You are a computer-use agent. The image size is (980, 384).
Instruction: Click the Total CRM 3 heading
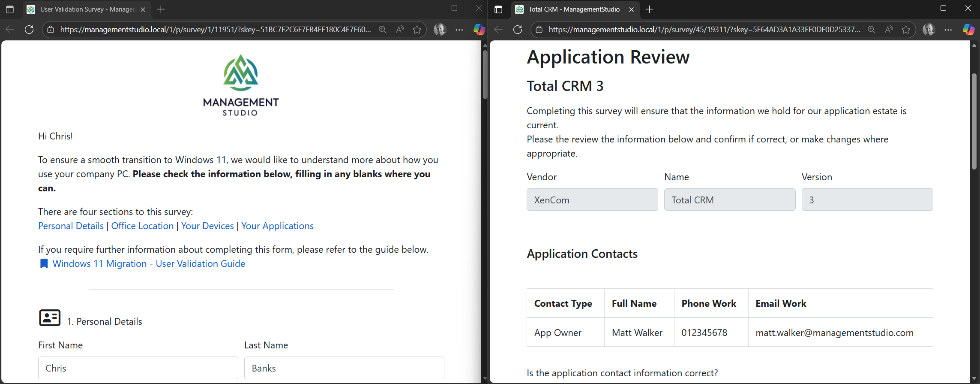(x=565, y=86)
